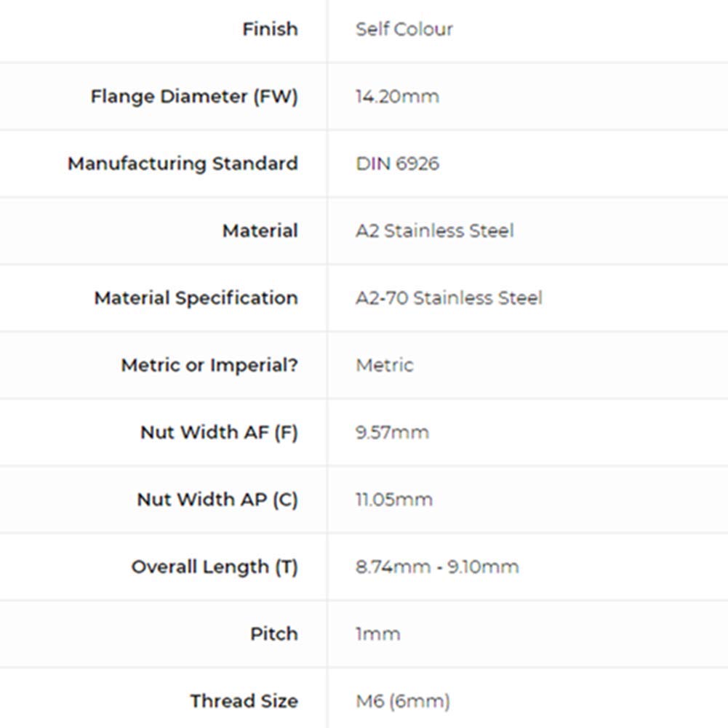728x728 pixels.
Task: Select the 11.05mm nut width value
Action: coord(393,500)
